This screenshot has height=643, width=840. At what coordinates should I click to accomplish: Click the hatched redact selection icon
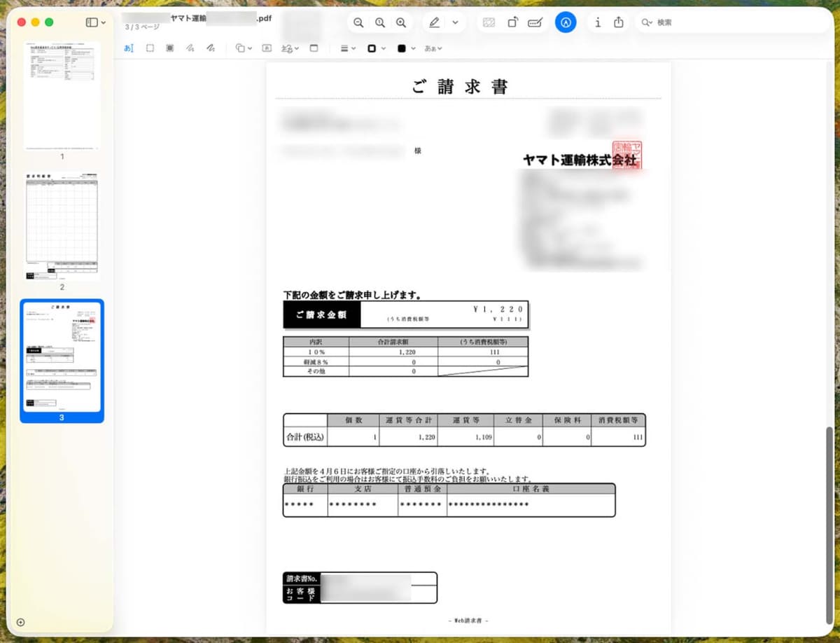coord(489,22)
